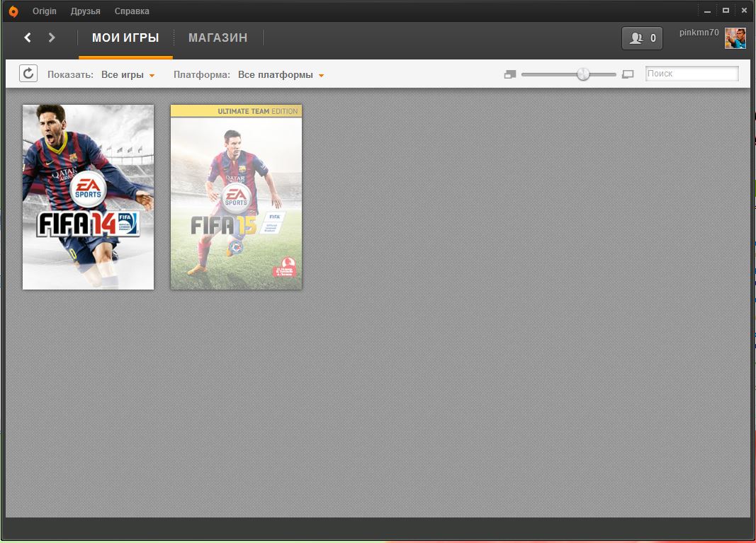Switch to the МОИ ИГРЫ tab

(125, 38)
